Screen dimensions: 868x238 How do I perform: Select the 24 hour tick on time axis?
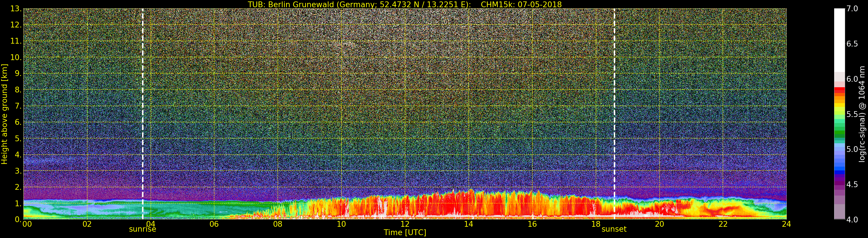pyautogui.click(x=786, y=224)
